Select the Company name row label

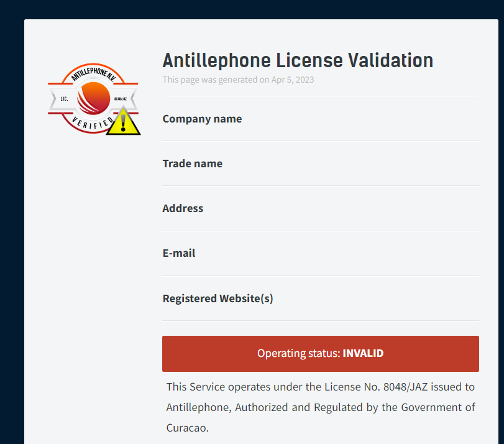(x=202, y=119)
